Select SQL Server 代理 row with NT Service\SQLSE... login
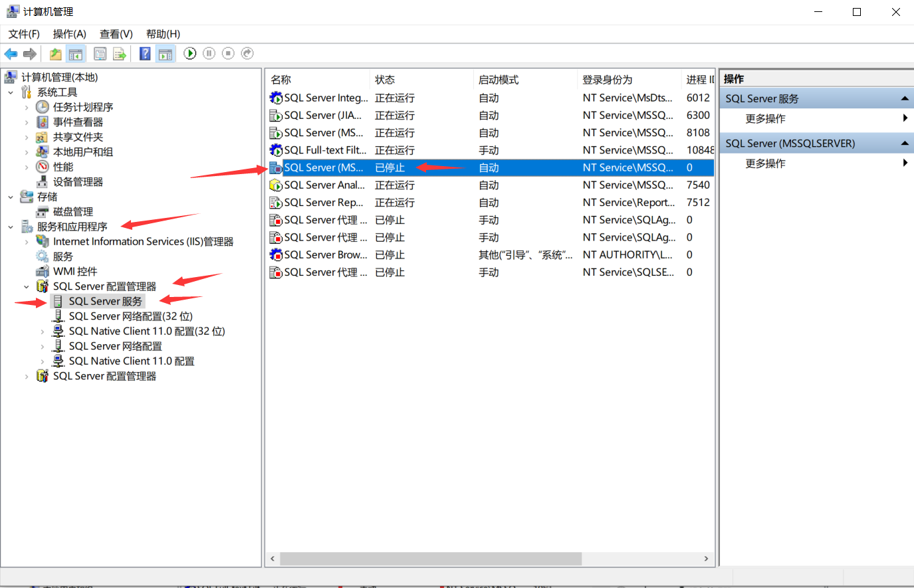 [x=491, y=272]
